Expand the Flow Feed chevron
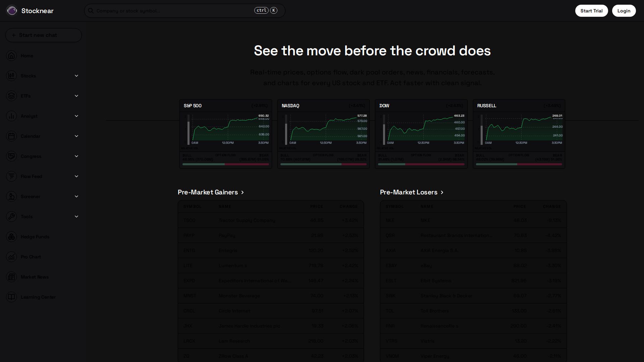This screenshot has width=644, height=362. (76, 176)
